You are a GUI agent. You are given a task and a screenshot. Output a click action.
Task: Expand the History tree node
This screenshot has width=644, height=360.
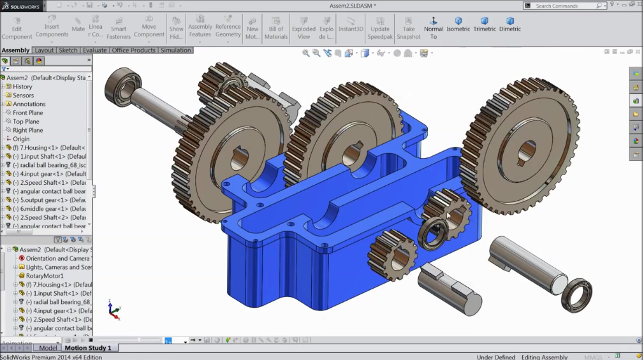pyautogui.click(x=3, y=87)
